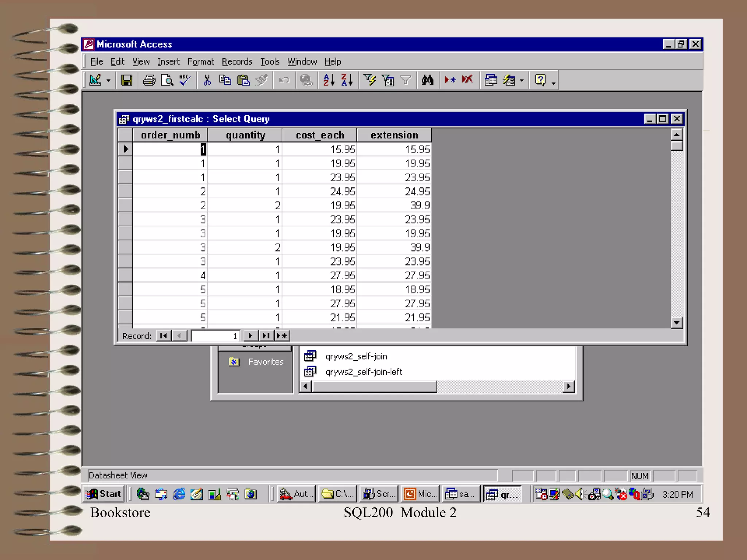Click the Sort Descending toolbar icon

[347, 80]
